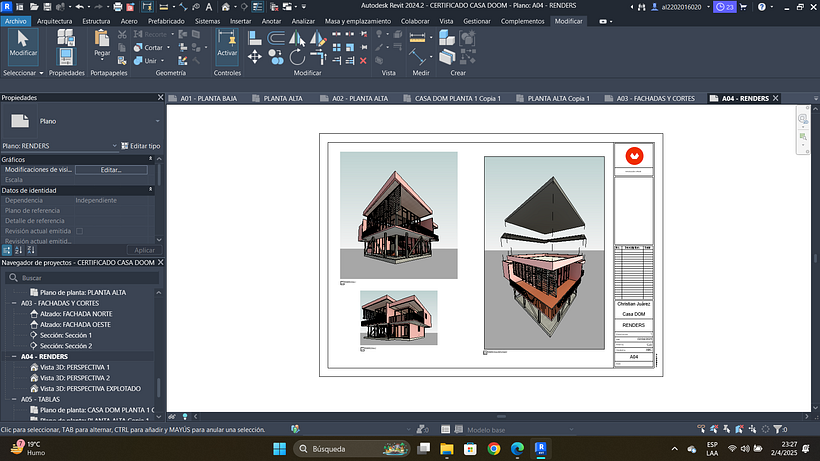Click the scissors Cut to clipboard icon
This screenshot has width=820, height=461.
tap(122, 34)
